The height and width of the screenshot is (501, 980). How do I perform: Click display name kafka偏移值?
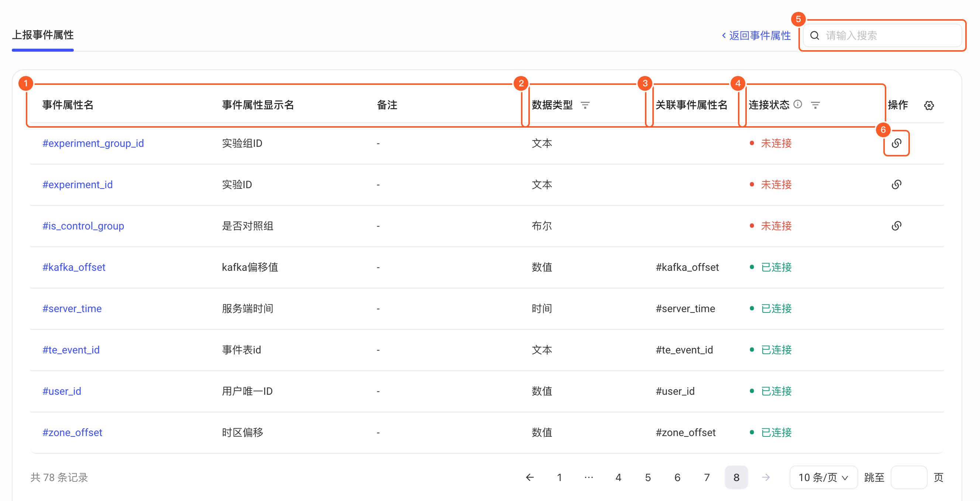[250, 267]
